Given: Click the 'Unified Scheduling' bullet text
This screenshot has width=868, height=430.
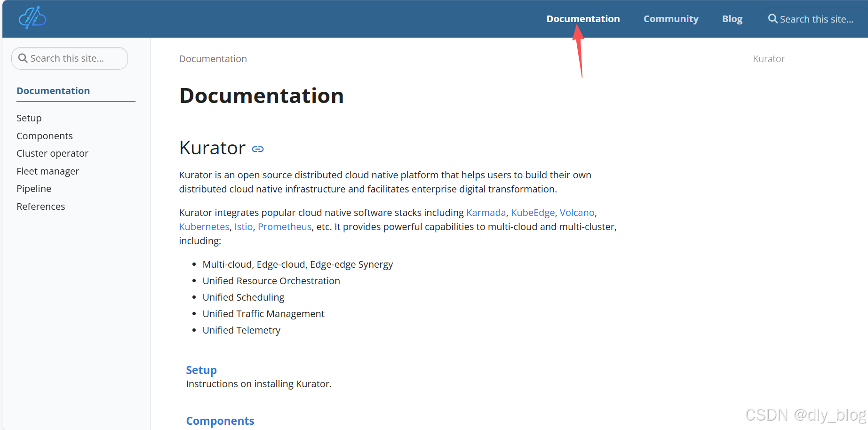Looking at the screenshot, I should (x=243, y=297).
